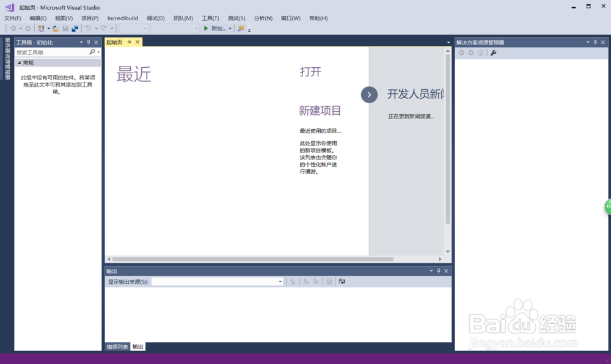611x364 pixels.
Task: Pin the 解决方案资源管理器 panel
Action: [595, 42]
